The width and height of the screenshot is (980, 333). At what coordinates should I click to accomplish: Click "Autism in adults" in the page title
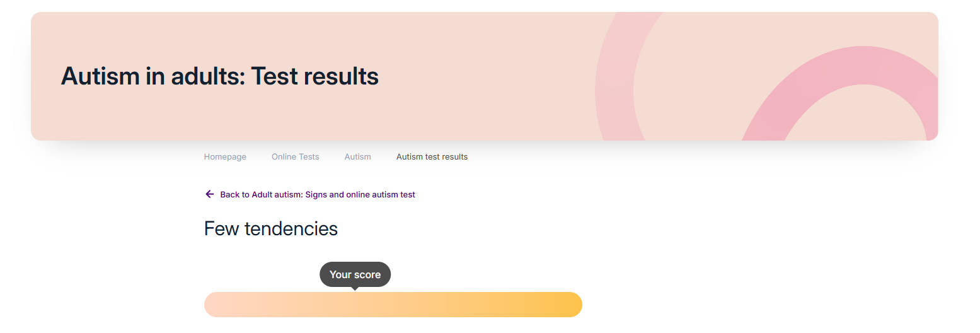tap(153, 76)
